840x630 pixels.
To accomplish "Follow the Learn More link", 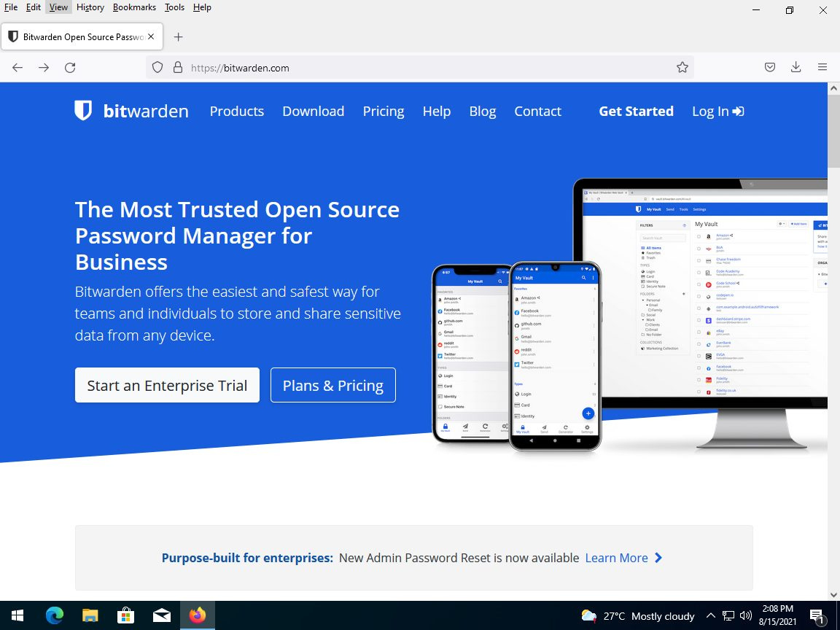I will pyautogui.click(x=623, y=558).
